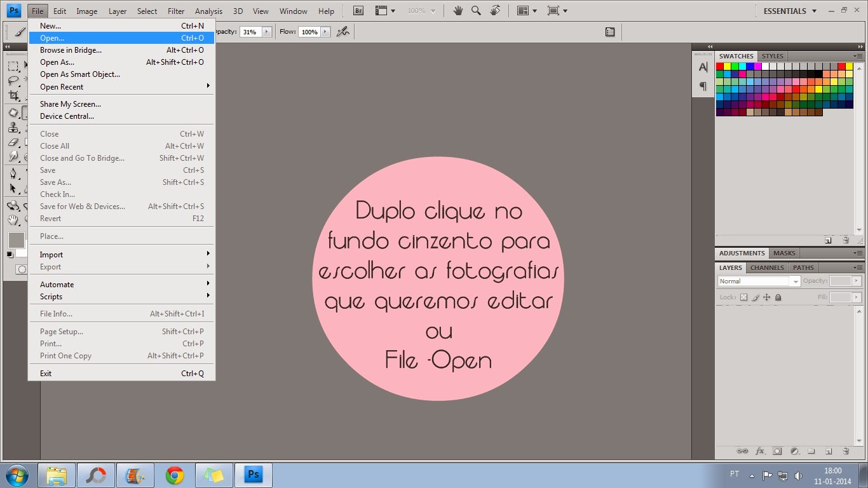Image resolution: width=868 pixels, height=488 pixels.
Task: Click the Hand icon in application bar
Action: click(458, 11)
